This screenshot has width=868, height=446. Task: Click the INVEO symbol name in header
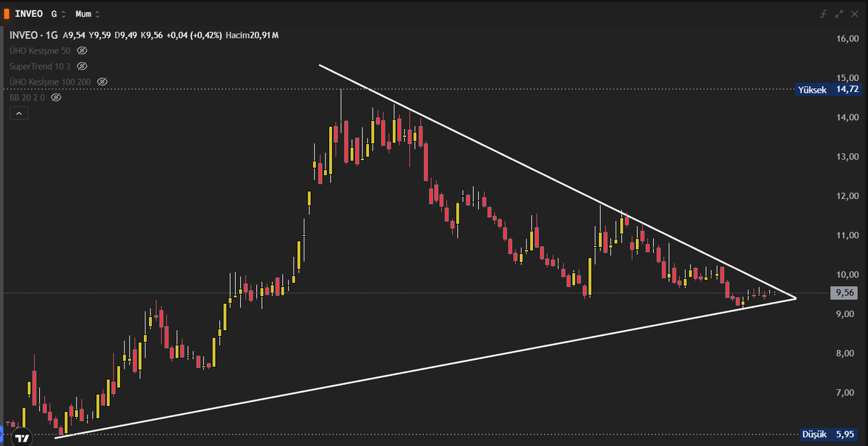click(x=29, y=14)
